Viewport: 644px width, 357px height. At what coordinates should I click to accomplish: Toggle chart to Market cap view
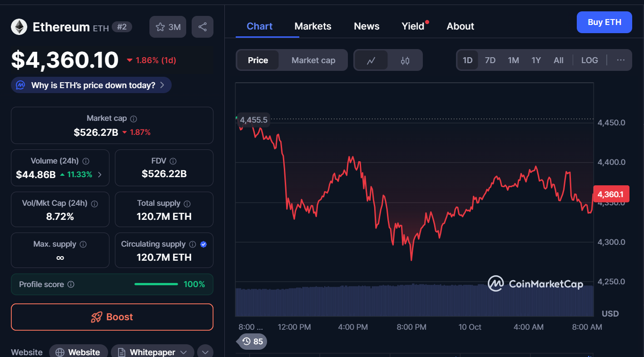pos(313,60)
